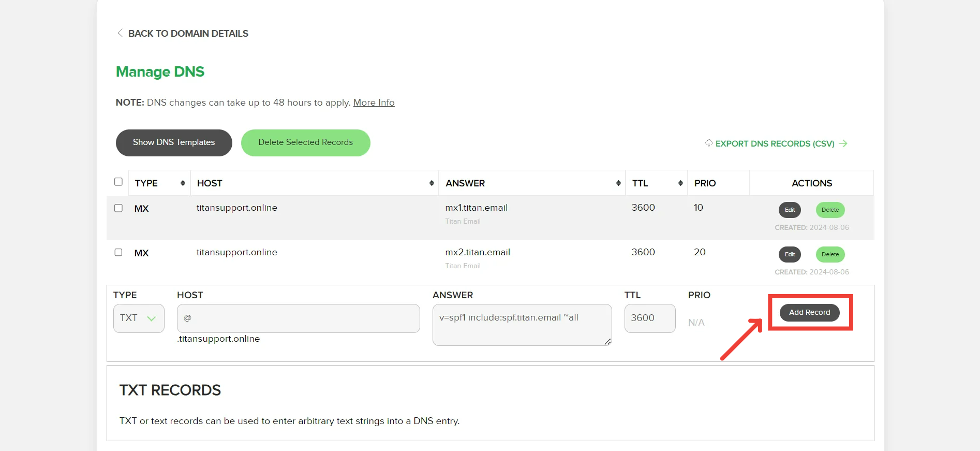Click the host cell in mx2.titan.email row

tap(237, 252)
